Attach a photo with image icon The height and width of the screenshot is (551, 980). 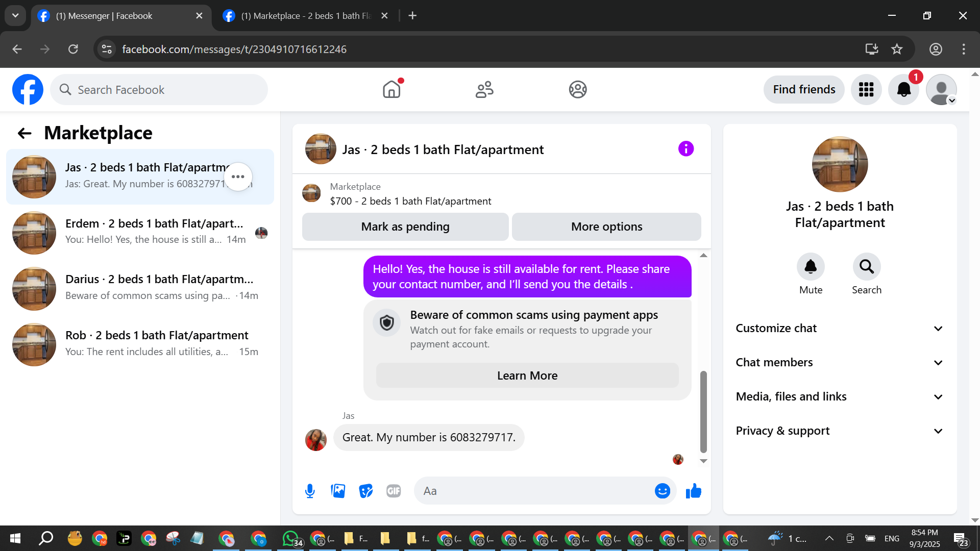click(x=338, y=491)
